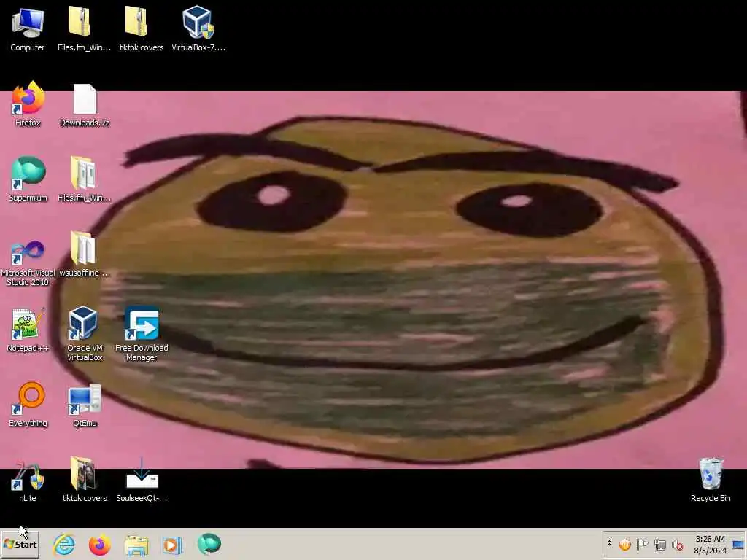Select the Recycle Bin icon
The image size is (747, 560).
pyautogui.click(x=711, y=480)
